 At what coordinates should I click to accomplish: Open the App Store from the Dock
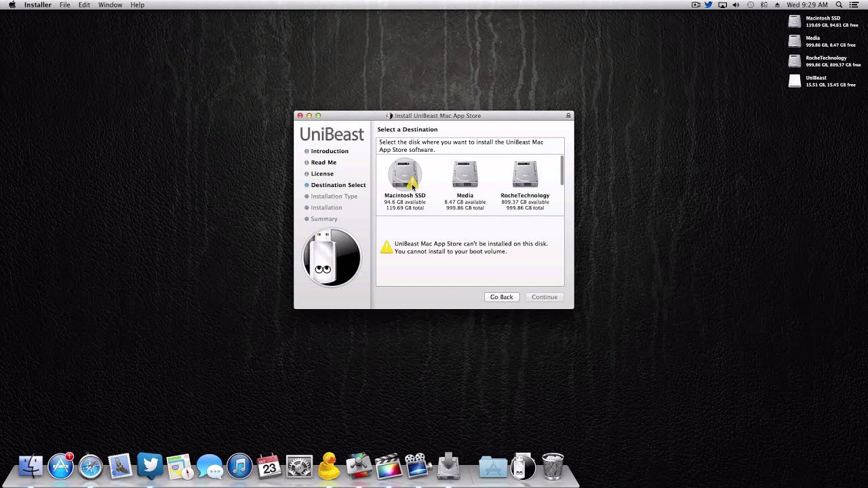coord(60,466)
